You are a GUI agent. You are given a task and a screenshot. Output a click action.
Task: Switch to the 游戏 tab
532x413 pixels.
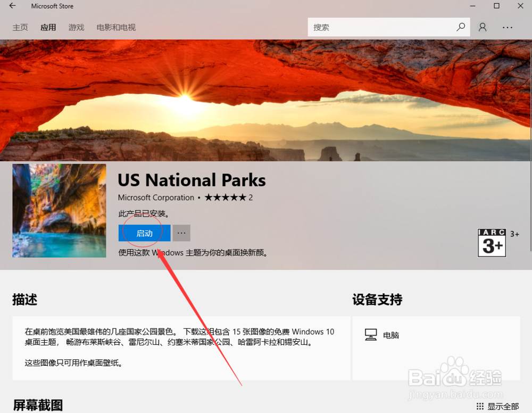point(76,28)
